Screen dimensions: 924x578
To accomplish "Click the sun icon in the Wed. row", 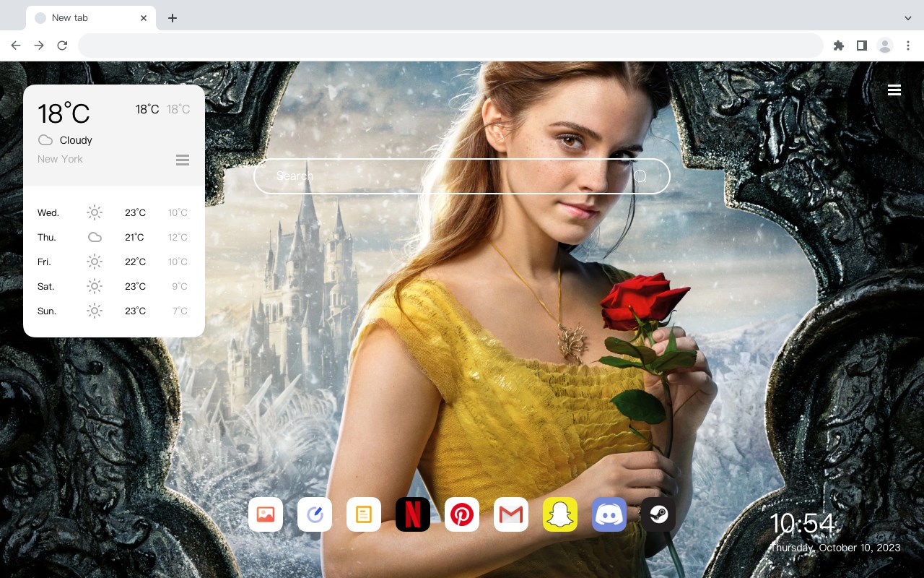I will pyautogui.click(x=95, y=212).
